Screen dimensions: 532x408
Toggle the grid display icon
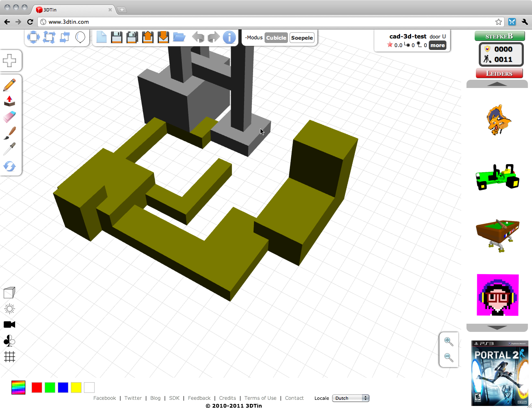(9, 357)
